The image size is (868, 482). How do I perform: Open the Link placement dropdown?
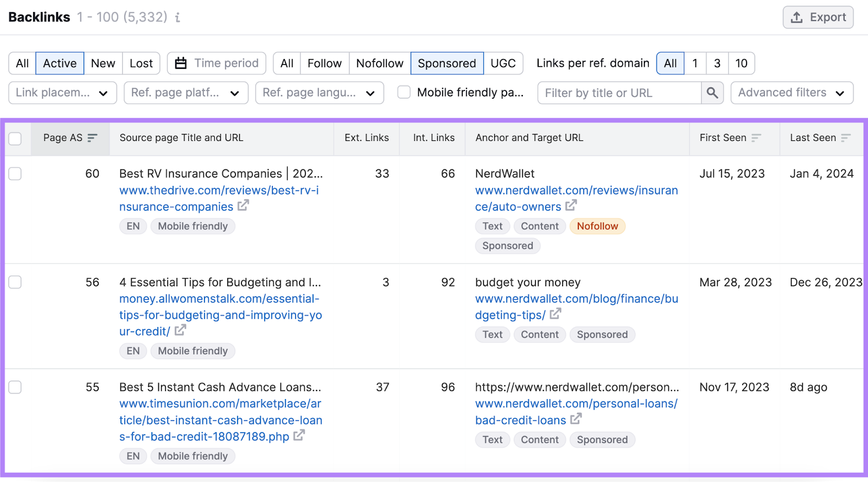[x=62, y=93]
